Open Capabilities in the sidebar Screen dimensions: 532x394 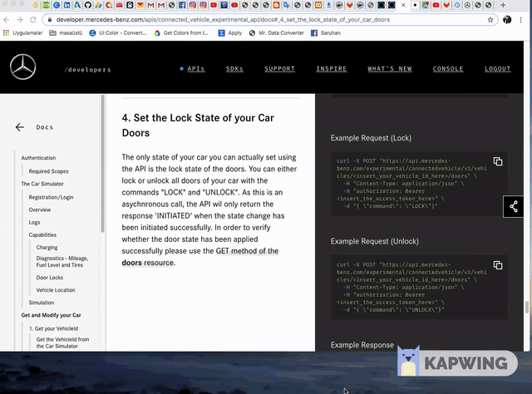pos(42,235)
